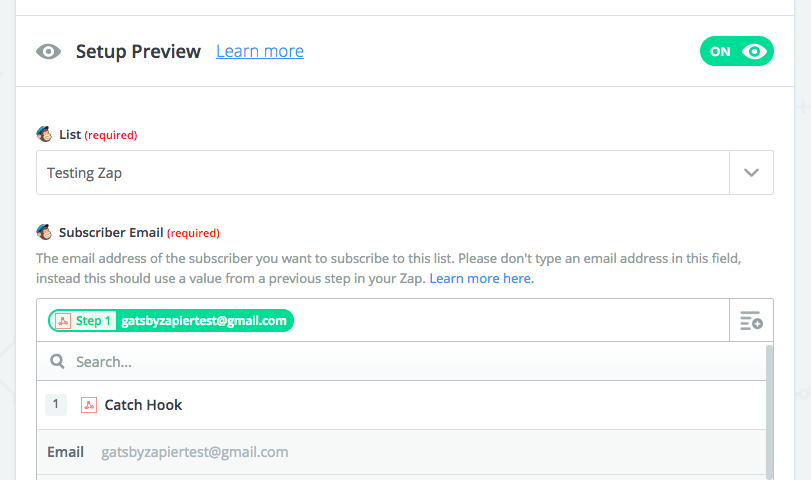
Task: Click the webhook icon beside Catch Hook
Action: tap(89, 405)
